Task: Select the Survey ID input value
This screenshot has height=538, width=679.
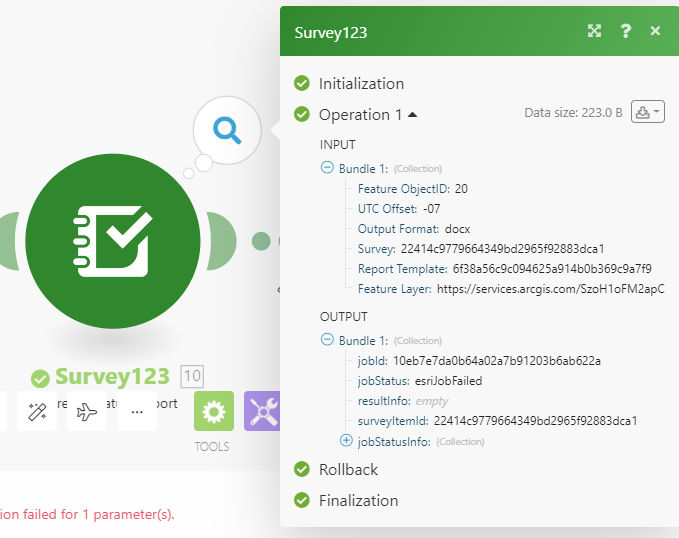Action: pos(502,249)
